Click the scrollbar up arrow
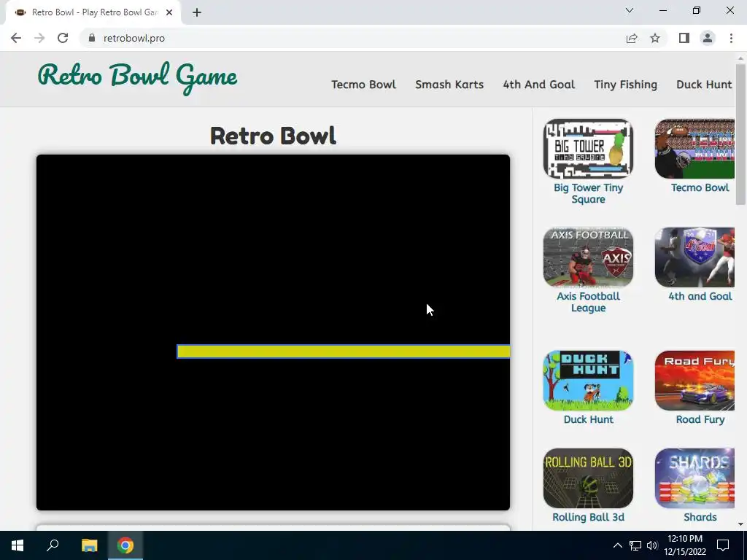 740,58
